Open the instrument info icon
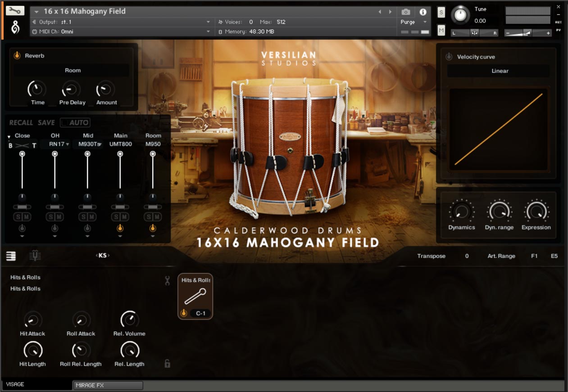 tap(423, 12)
